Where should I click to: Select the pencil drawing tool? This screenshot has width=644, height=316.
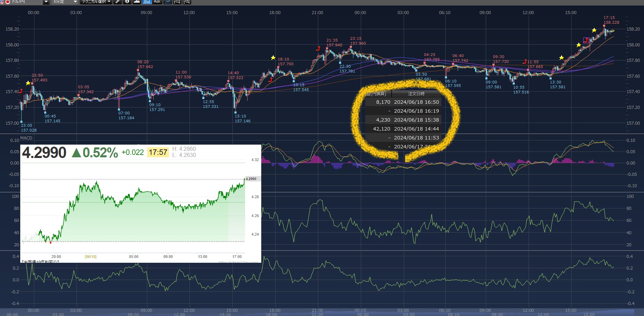click(118, 2)
